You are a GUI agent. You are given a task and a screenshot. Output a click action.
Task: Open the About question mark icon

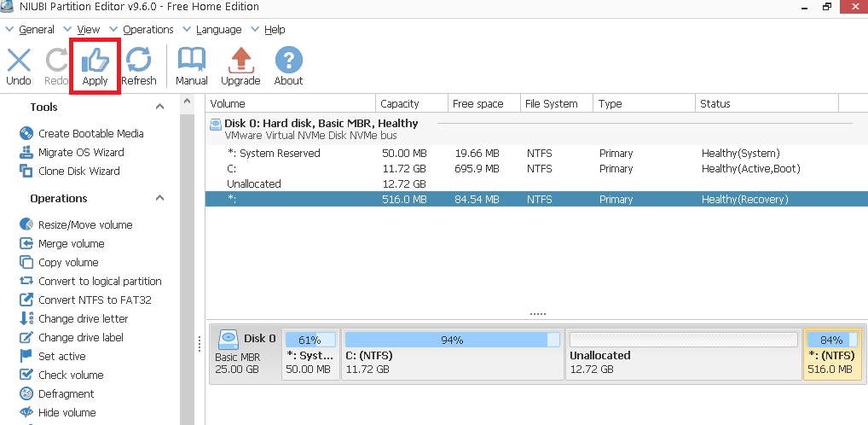click(288, 61)
